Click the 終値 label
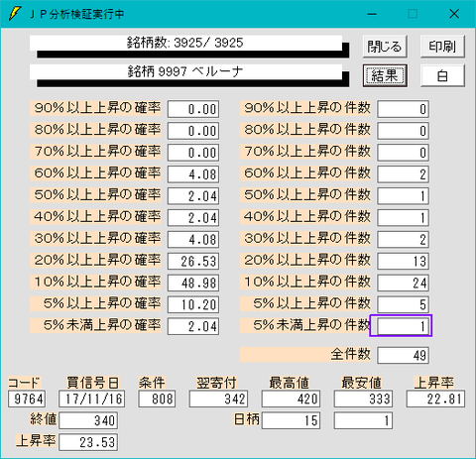 pos(44,419)
